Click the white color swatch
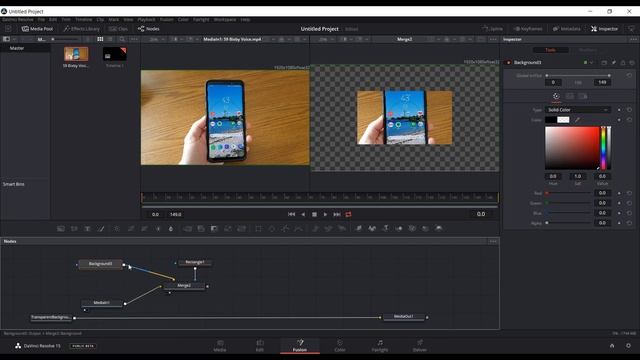The image size is (640, 360). [x=563, y=120]
